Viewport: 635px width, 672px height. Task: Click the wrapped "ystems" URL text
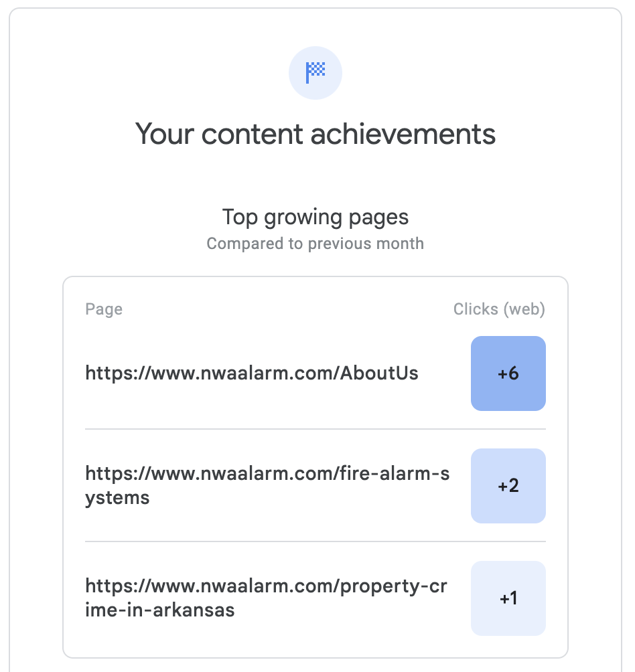pos(118,499)
